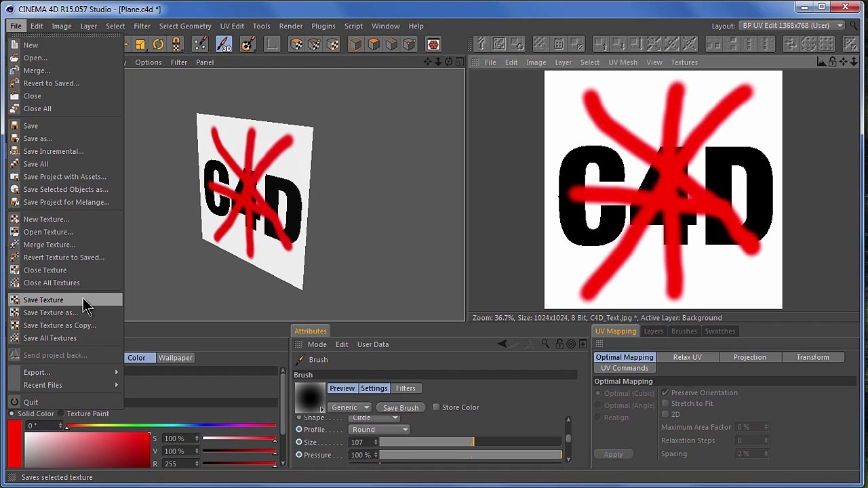The image size is (868, 488).
Task: Click the Save Brush button
Action: (401, 408)
